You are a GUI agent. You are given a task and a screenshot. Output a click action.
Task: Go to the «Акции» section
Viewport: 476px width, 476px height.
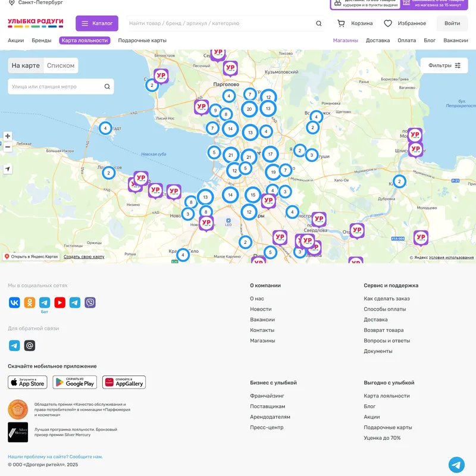pyautogui.click(x=15, y=40)
